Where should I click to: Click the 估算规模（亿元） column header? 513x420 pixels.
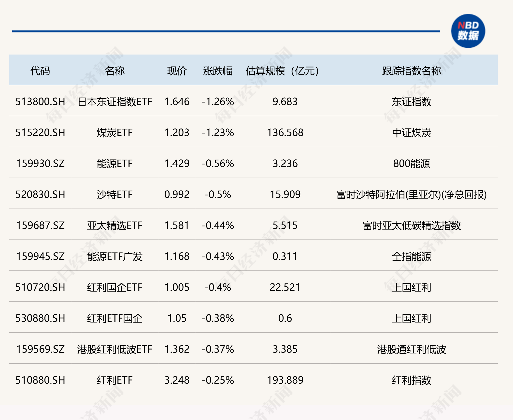coord(283,71)
